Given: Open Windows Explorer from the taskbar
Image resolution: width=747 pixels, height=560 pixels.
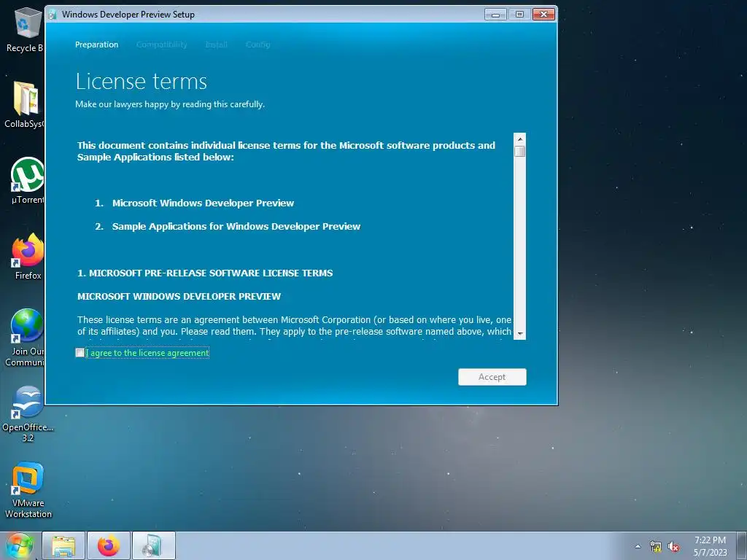Looking at the screenshot, I should tap(63, 545).
